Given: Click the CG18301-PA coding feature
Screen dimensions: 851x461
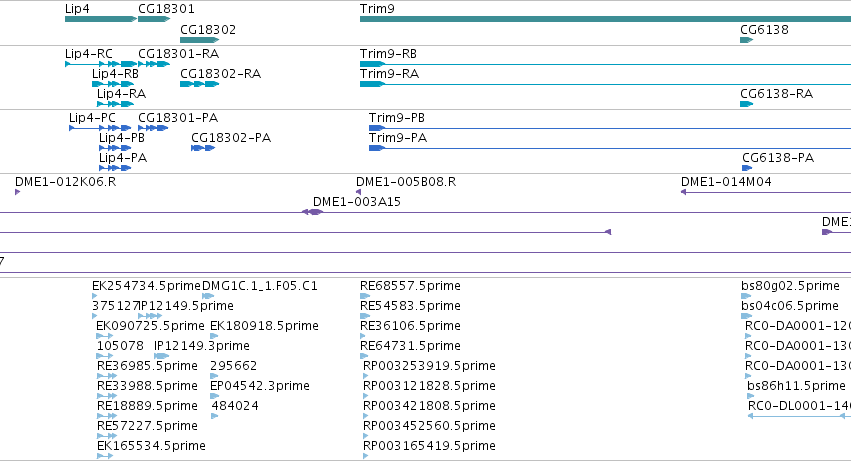Looking at the screenshot, I should (153, 128).
